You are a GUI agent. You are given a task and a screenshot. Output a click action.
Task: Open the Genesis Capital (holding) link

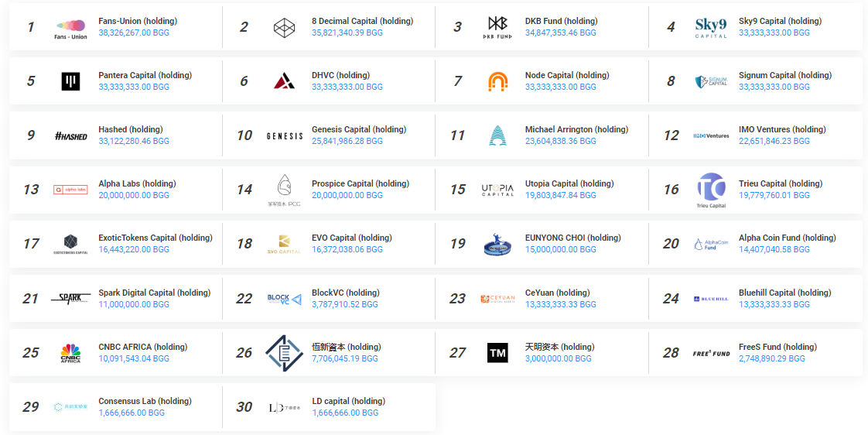pos(358,130)
